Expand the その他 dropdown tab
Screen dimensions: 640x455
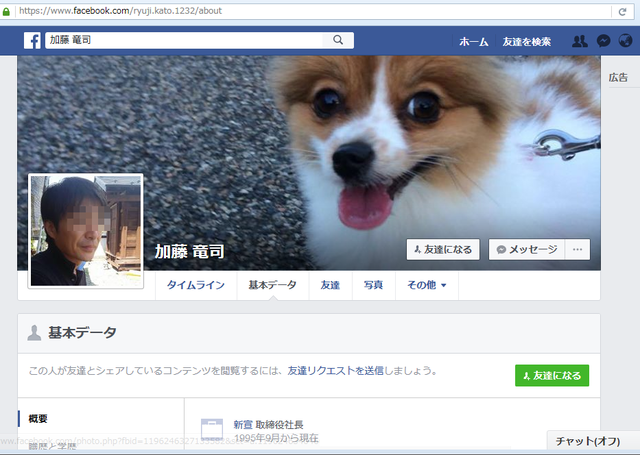[x=427, y=285]
